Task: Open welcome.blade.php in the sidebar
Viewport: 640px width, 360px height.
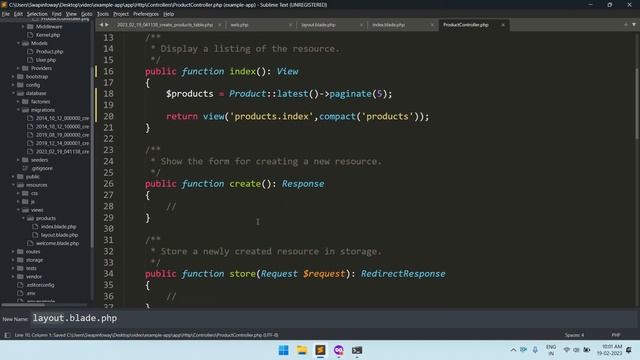Action: tap(57, 243)
